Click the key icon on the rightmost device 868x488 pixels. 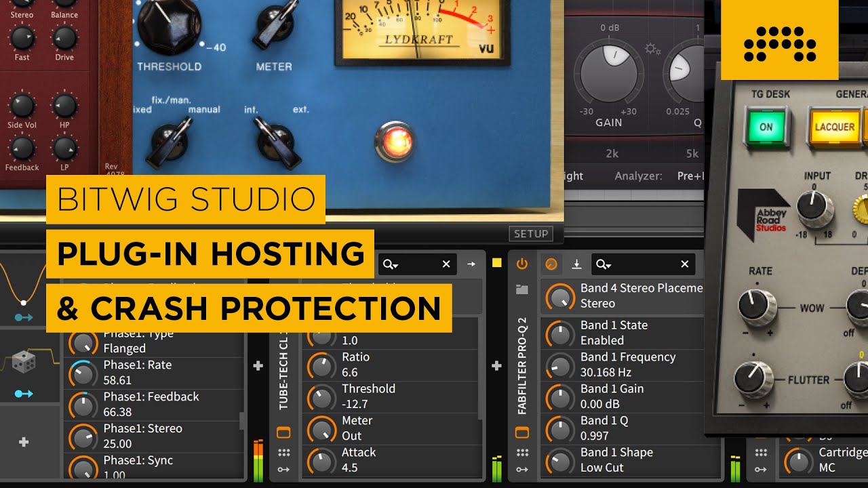coord(761,469)
